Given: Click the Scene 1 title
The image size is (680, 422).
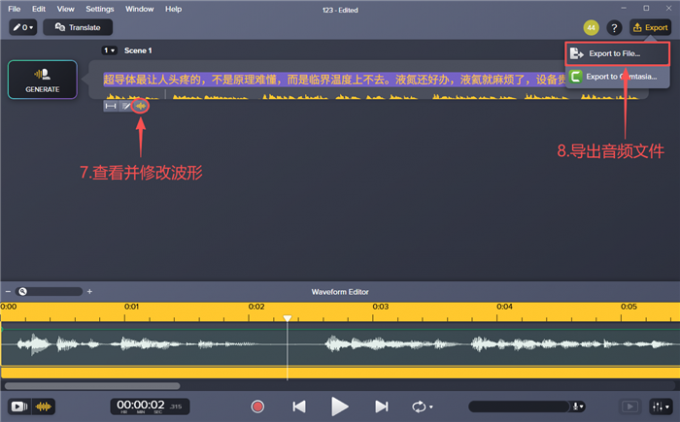Looking at the screenshot, I should pyautogui.click(x=138, y=51).
